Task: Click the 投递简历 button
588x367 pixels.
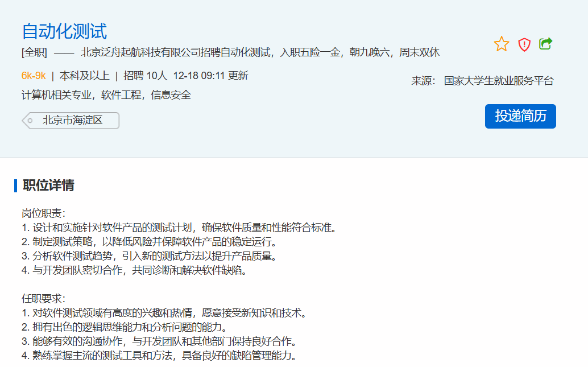Action: tap(520, 116)
